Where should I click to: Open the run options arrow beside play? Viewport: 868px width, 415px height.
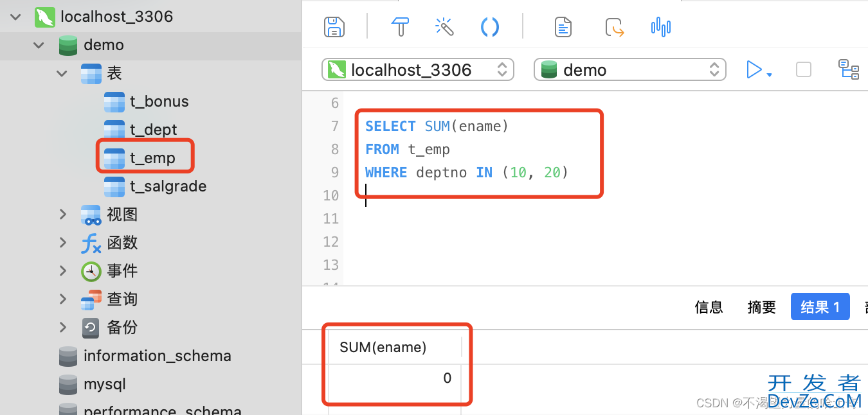(769, 75)
